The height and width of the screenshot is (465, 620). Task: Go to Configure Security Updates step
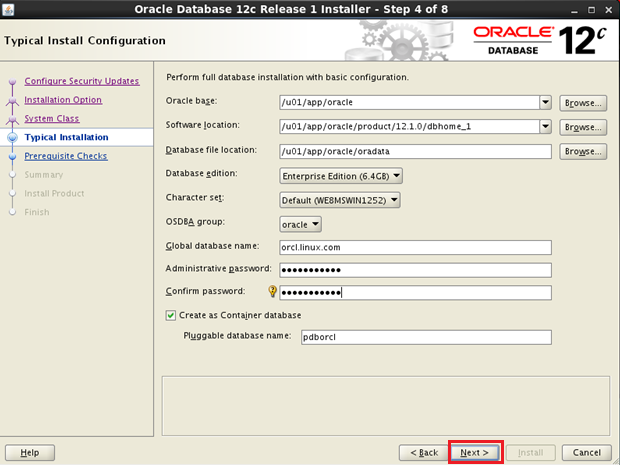pos(81,81)
